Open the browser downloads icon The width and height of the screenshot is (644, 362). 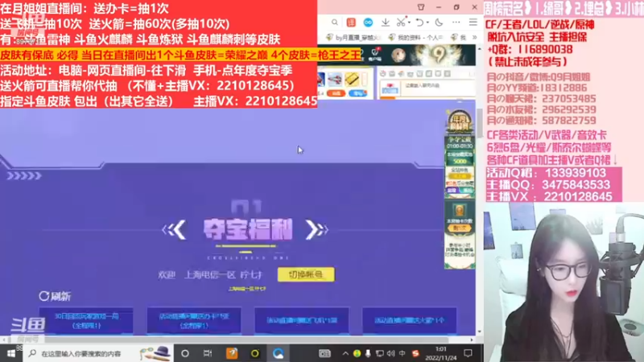pyautogui.click(x=386, y=23)
